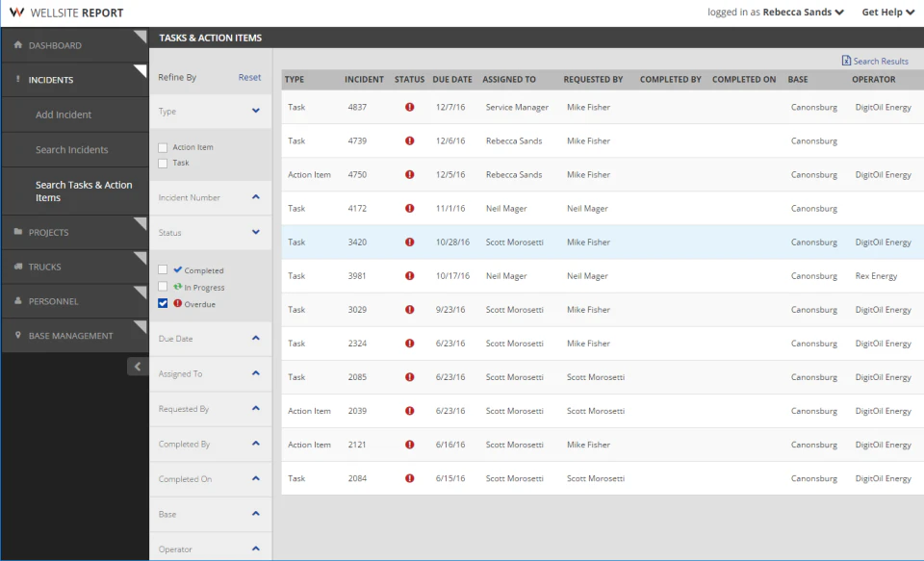Screen dimensions: 924x561
Task: Collapse the sidebar with the arrow toggle
Action: pos(140,367)
